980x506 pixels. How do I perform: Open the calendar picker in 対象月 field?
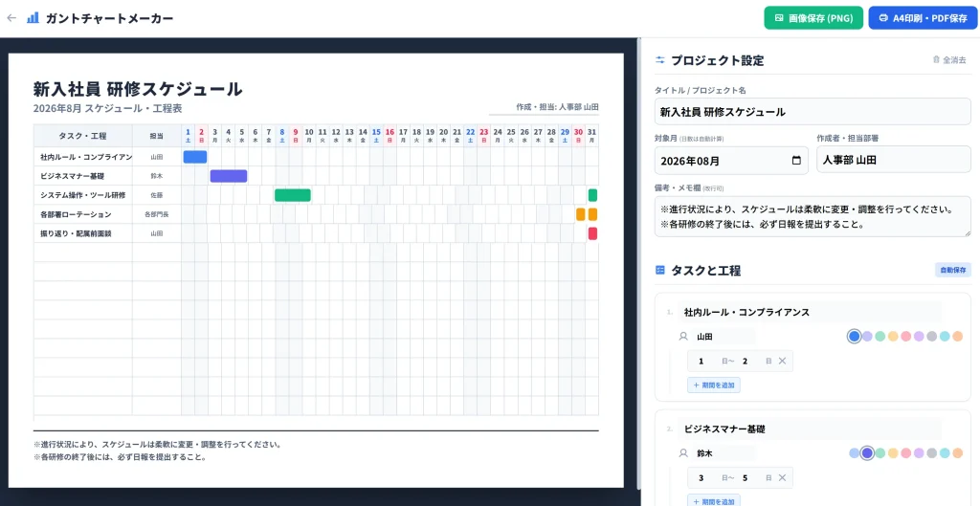coord(796,161)
